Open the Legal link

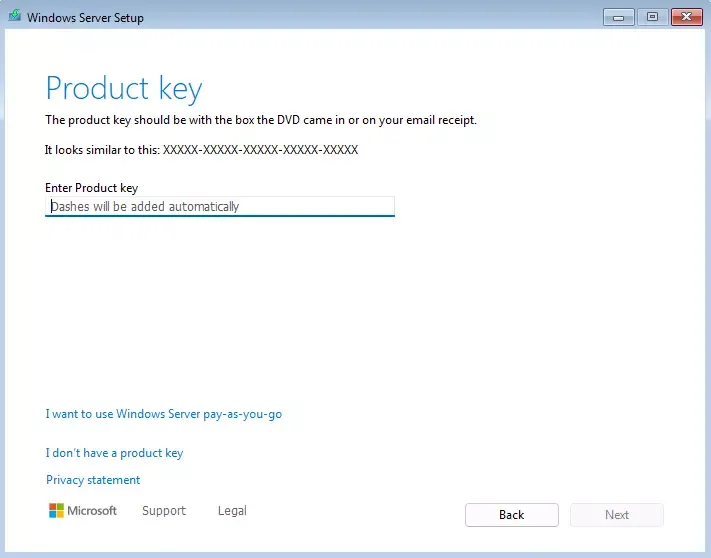(x=232, y=510)
